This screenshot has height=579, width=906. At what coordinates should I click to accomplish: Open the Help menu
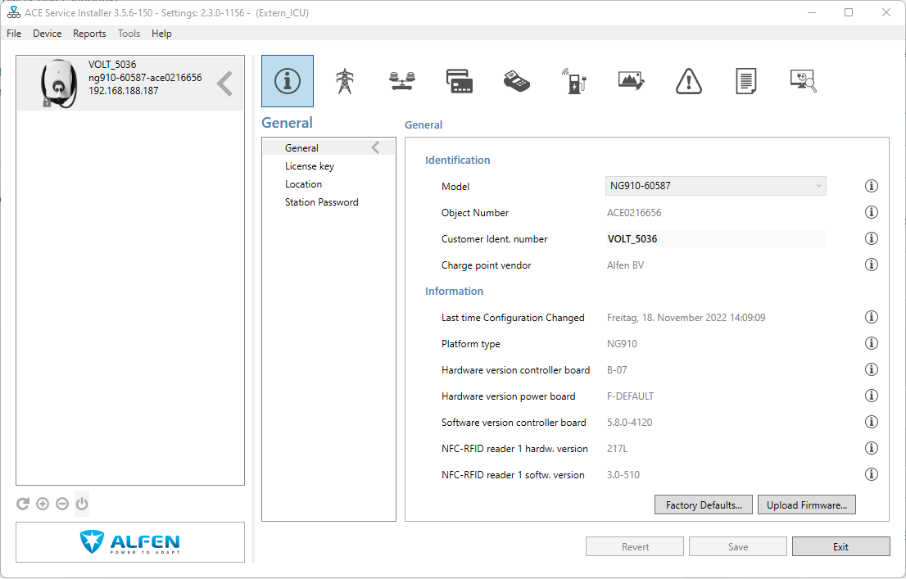pos(161,34)
